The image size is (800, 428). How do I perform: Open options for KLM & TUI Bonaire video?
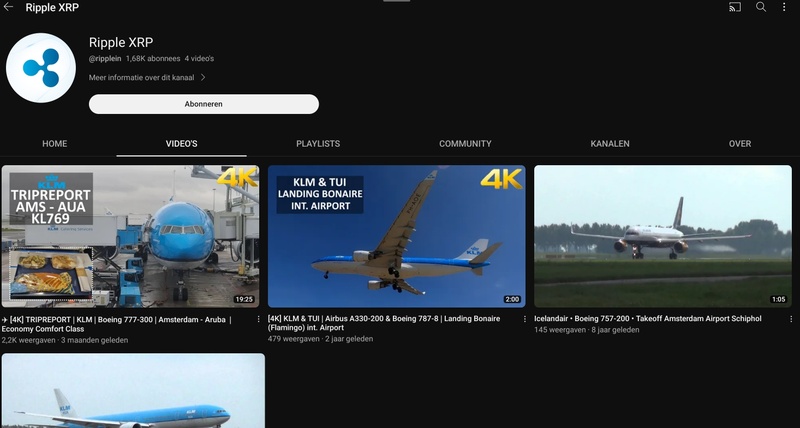pos(524,319)
